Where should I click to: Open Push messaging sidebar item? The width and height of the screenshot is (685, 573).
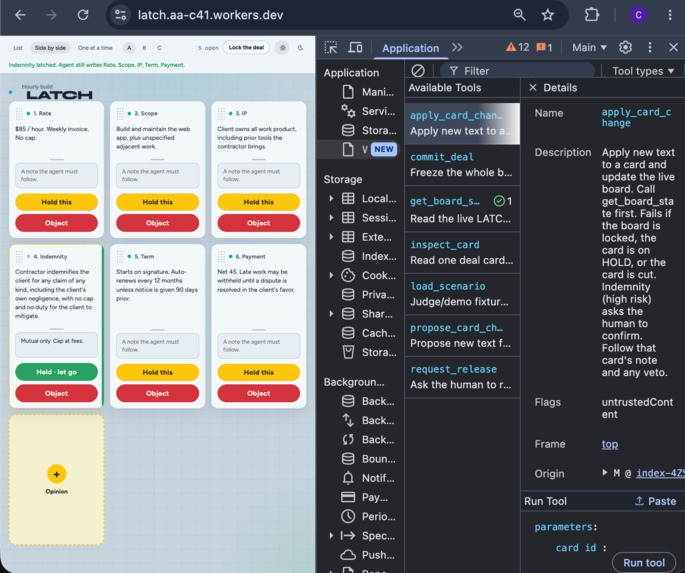367,555
